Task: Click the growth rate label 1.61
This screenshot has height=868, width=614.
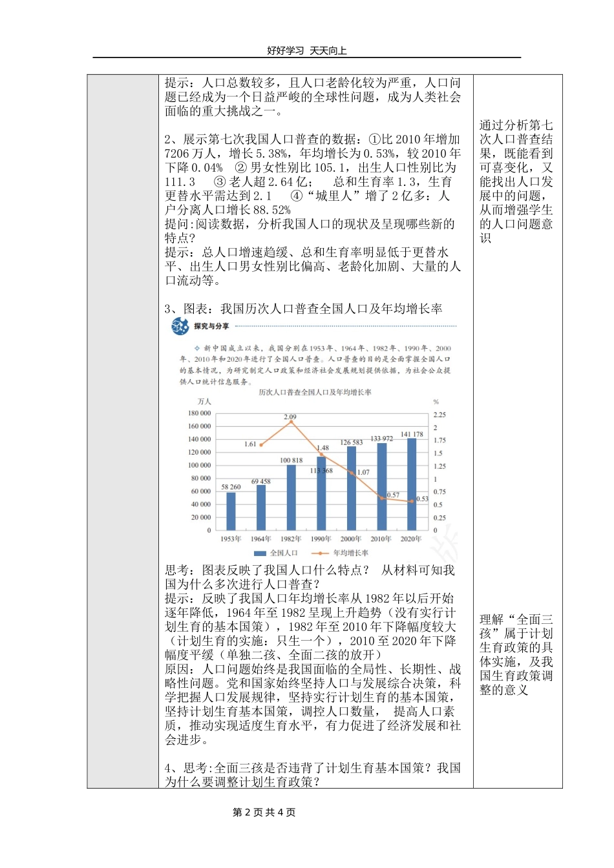Action: 251,444
